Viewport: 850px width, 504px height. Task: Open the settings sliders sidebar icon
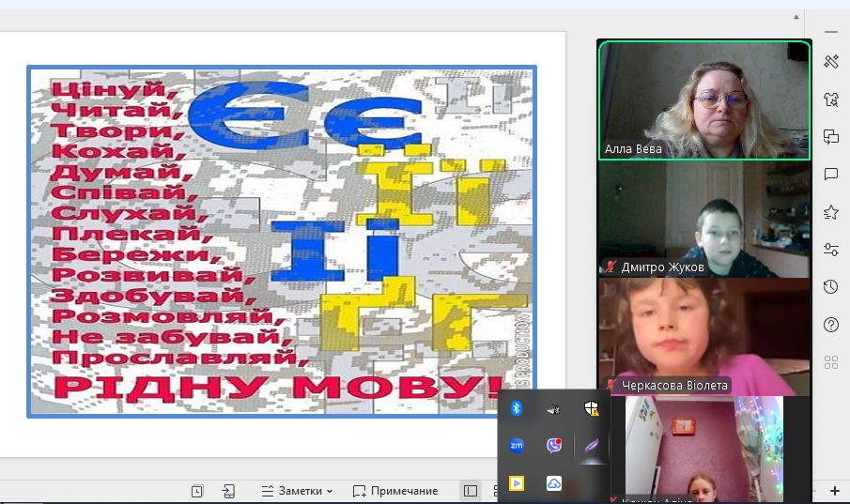[830, 250]
